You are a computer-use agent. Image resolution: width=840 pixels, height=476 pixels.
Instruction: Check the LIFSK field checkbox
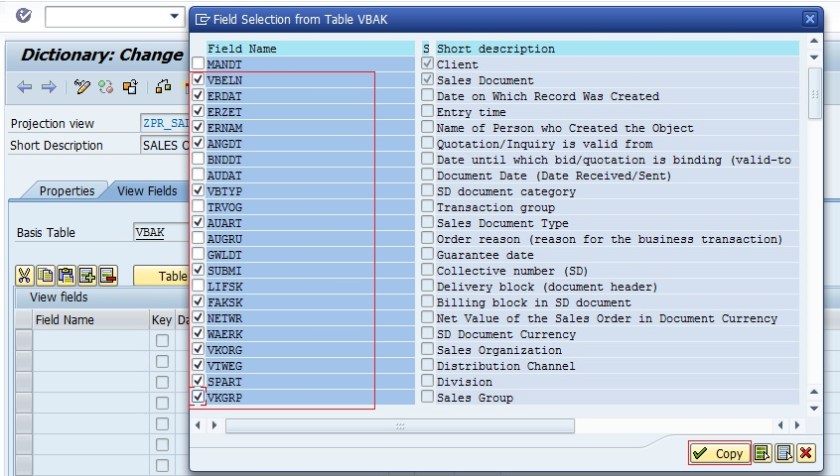pos(198,286)
